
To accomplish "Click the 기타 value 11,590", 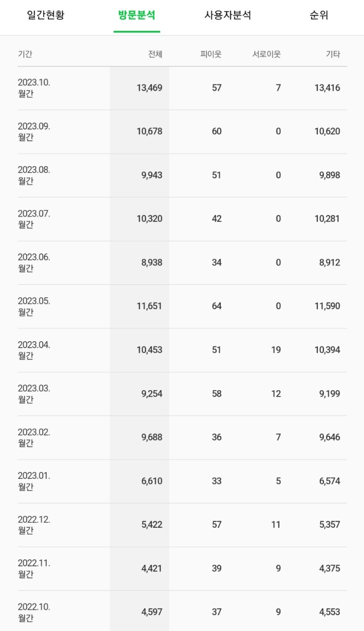I will [x=327, y=306].
